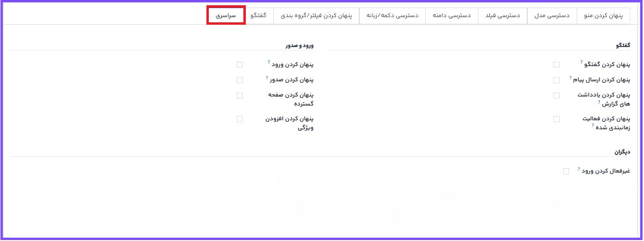Select the دسترسی فیلد tab
This screenshot has width=644, height=241.
[503, 16]
